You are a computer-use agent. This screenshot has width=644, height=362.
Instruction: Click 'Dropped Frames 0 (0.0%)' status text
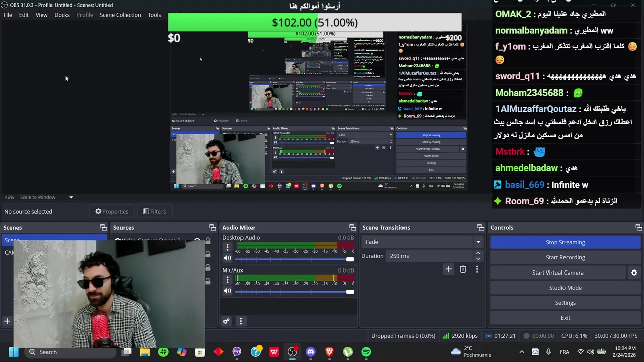403,336
